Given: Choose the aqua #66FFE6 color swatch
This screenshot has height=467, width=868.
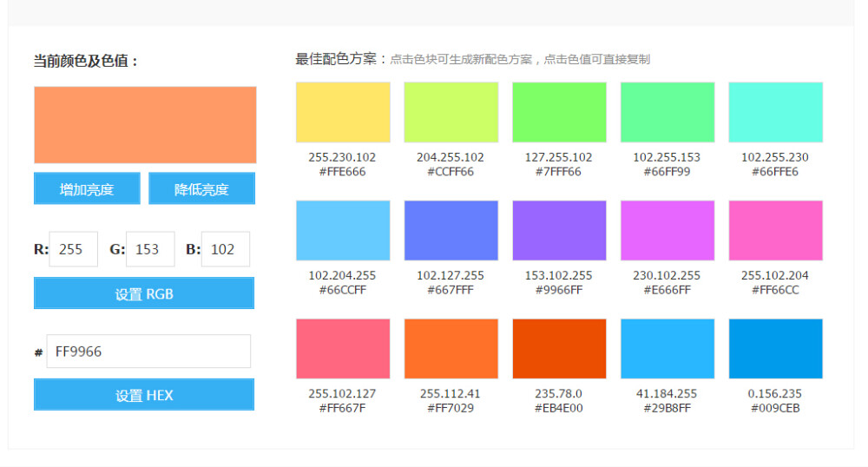Looking at the screenshot, I should pos(775,112).
